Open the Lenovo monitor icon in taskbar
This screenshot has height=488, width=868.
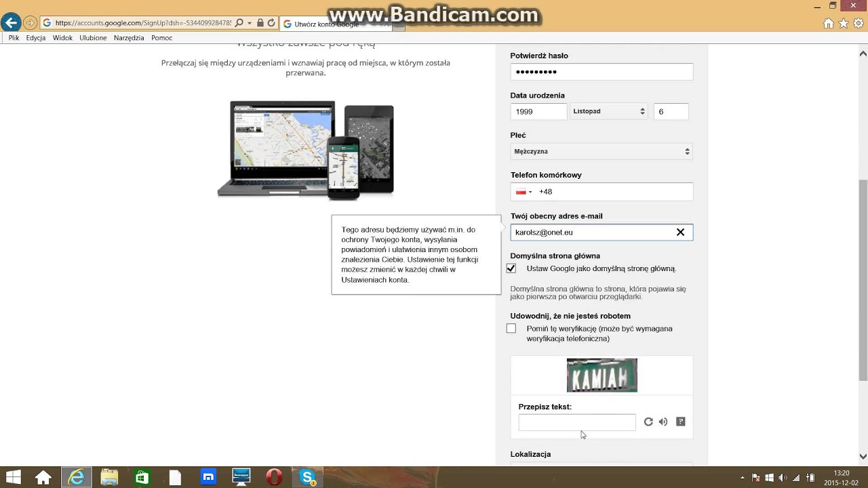coord(241,477)
